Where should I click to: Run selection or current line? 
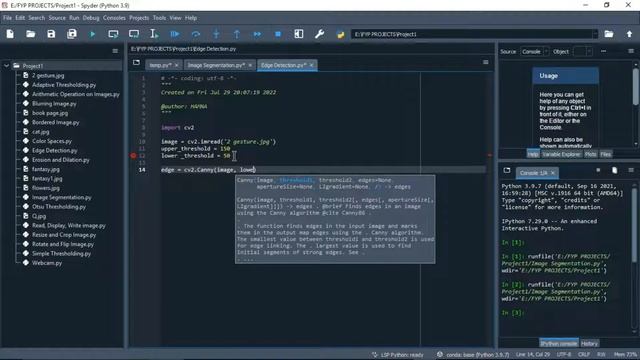coord(154,34)
